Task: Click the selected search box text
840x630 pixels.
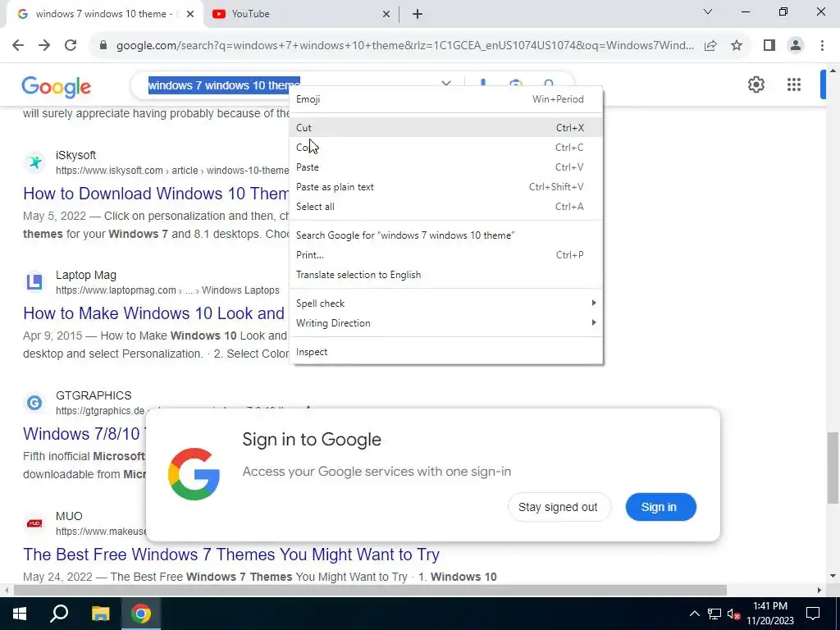Action: coord(224,85)
